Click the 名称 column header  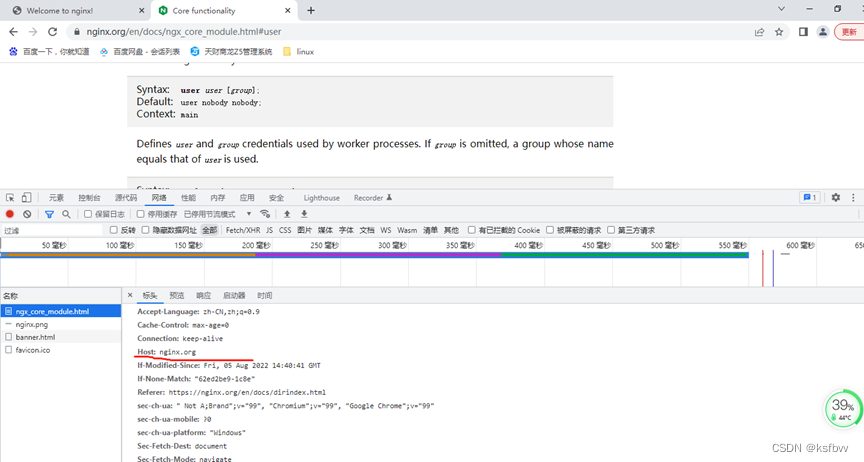click(61, 296)
